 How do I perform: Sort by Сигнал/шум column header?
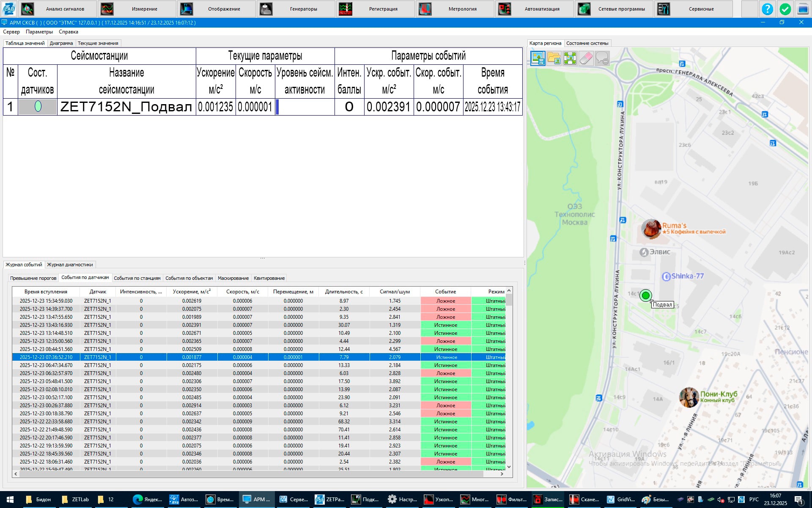point(394,292)
